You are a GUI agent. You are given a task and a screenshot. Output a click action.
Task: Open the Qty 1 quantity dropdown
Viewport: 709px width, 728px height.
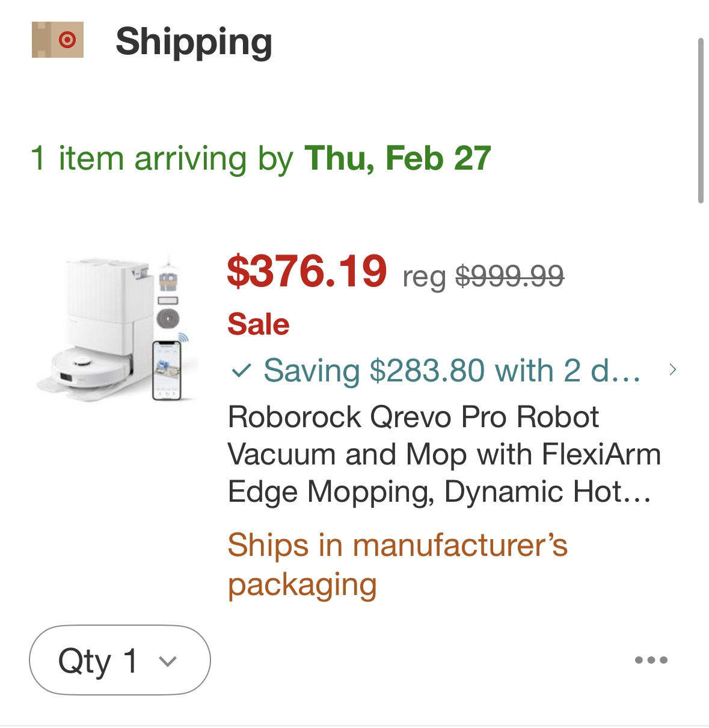120,660
